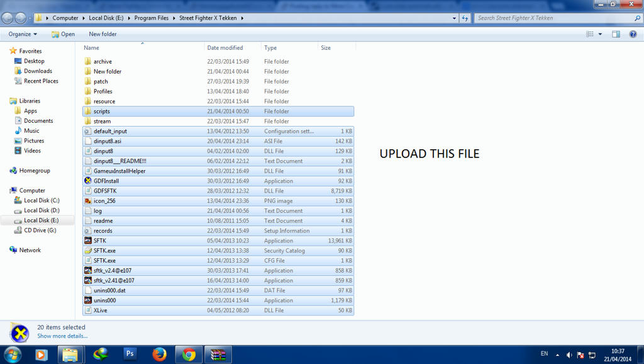Expand arrow after Street Fighter X Tekken breadcrumb
644x364 pixels.
[x=242, y=18]
